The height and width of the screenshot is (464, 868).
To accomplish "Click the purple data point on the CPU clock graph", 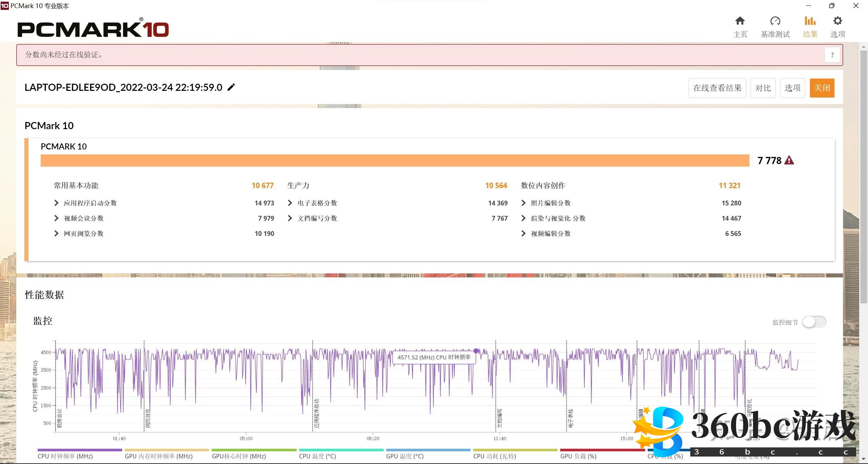I will [476, 351].
